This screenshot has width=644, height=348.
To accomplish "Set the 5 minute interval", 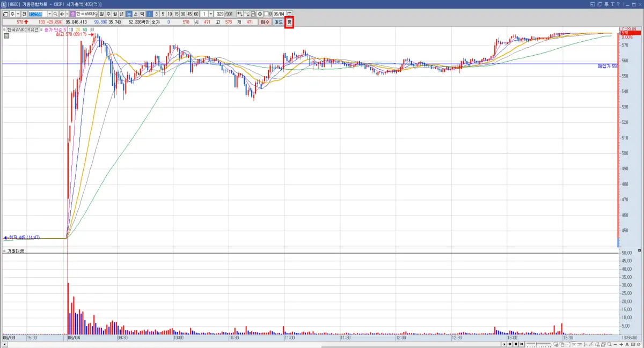I will pos(163,13).
